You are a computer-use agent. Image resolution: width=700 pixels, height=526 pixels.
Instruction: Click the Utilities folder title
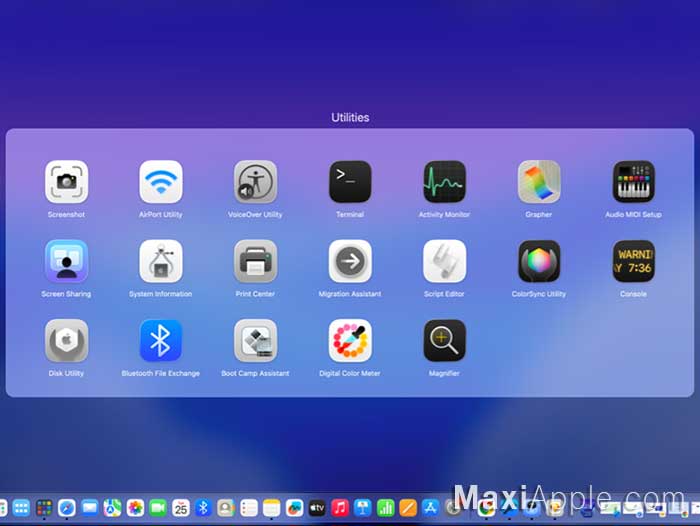pos(350,117)
